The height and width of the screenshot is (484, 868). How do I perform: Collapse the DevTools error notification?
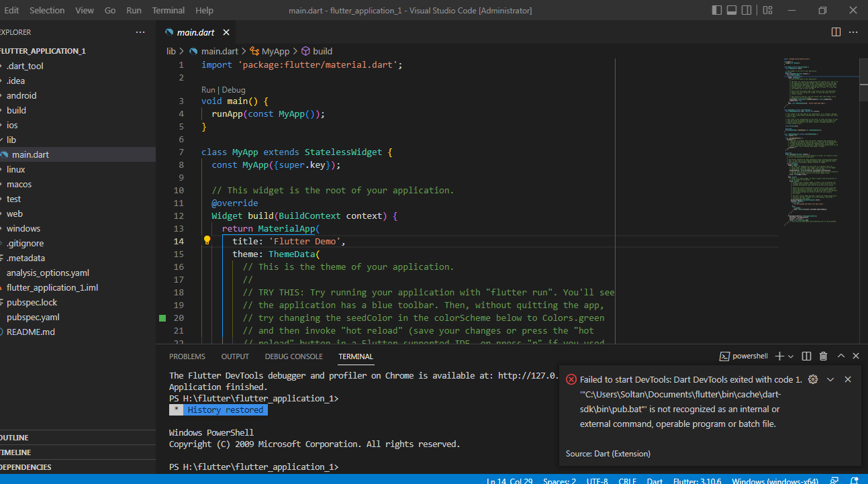pyautogui.click(x=830, y=379)
